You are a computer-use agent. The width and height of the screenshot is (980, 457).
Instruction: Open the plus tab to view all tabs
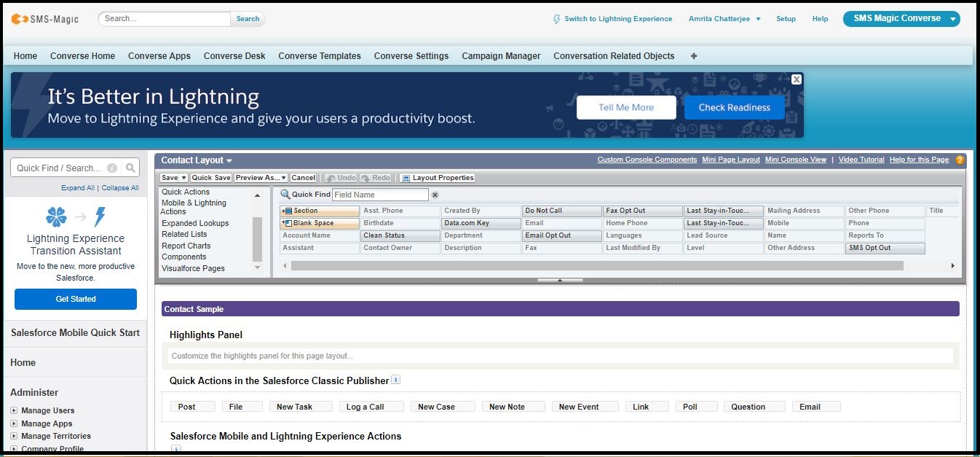pos(694,56)
